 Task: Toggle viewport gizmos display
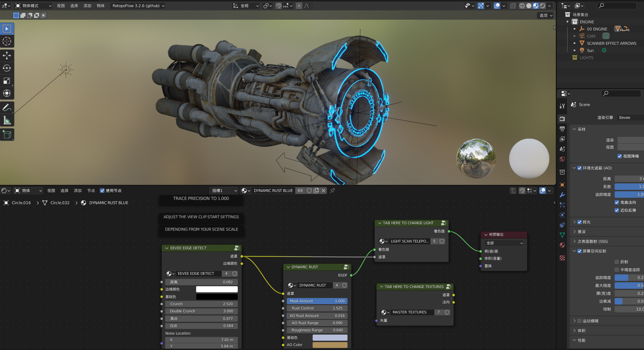pyautogui.click(x=481, y=6)
